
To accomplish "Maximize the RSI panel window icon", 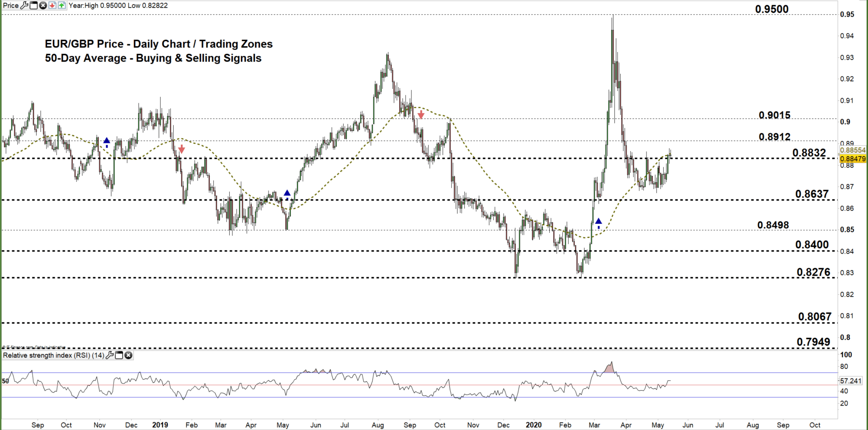I will (119, 355).
